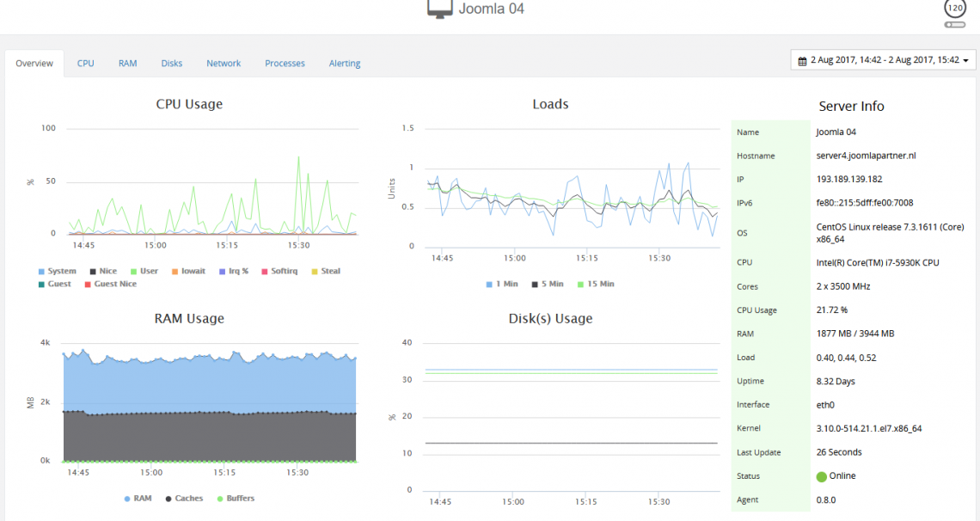The width and height of the screenshot is (980, 521).
Task: Click the eth0 interface value
Action: point(825,406)
